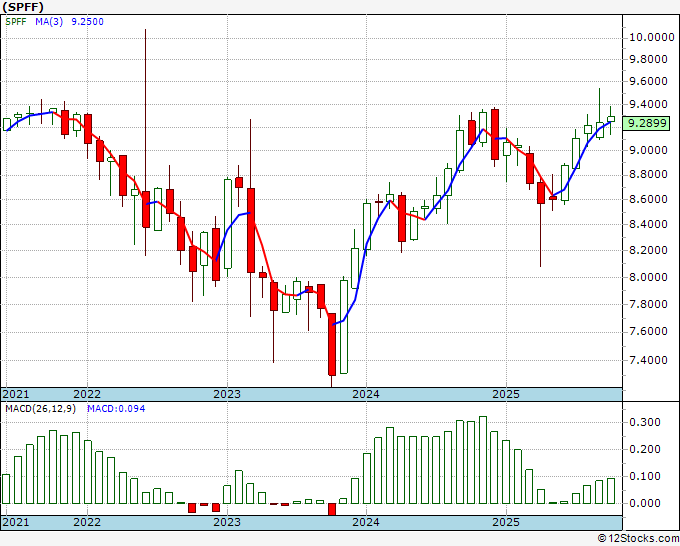Click the candle with wick above 10.0000
This screenshot has width=680, height=546.
tap(146, 209)
